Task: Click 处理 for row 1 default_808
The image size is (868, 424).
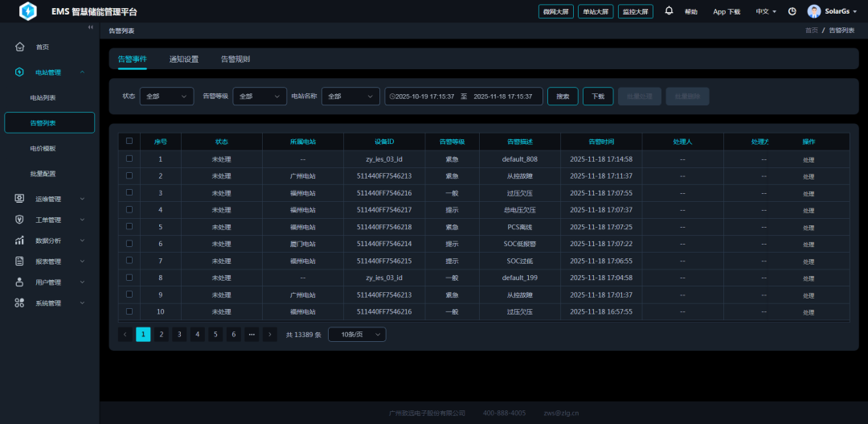Action: [809, 159]
